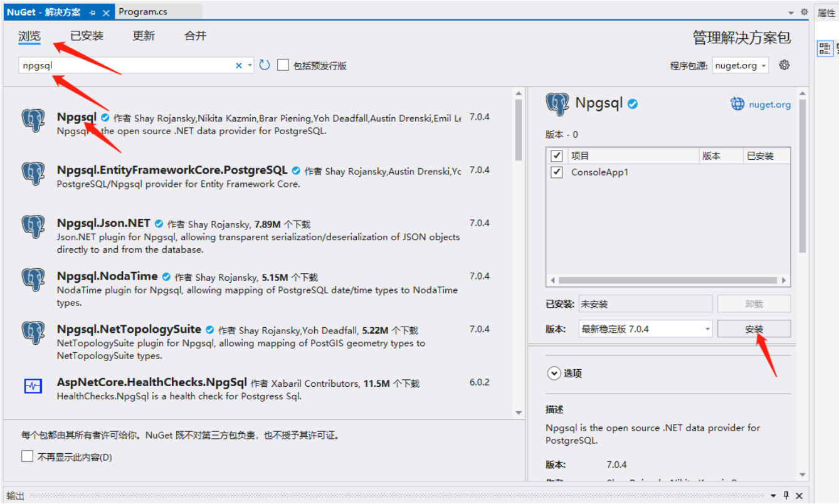
Task: Clear the search box with the X icon
Action: click(238, 65)
